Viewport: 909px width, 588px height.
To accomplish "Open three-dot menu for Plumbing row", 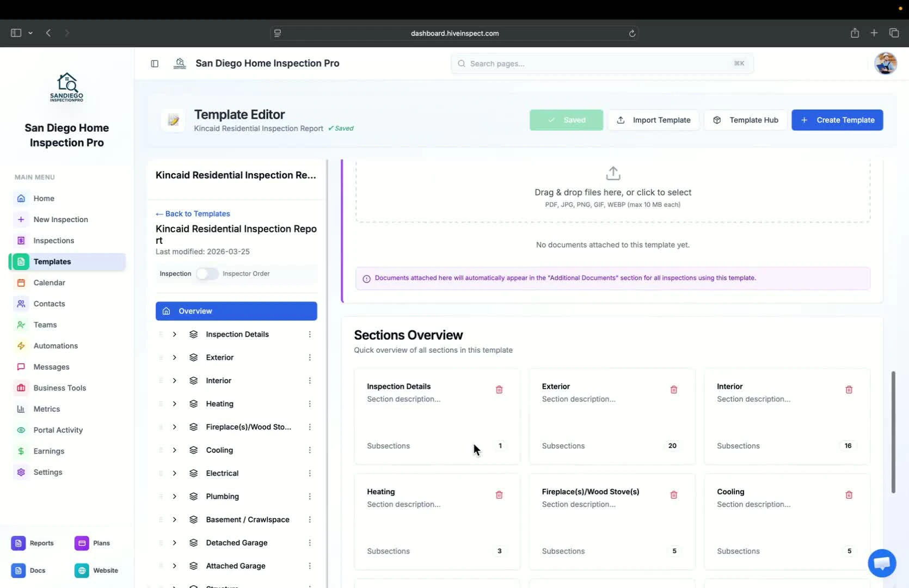I will [310, 497].
